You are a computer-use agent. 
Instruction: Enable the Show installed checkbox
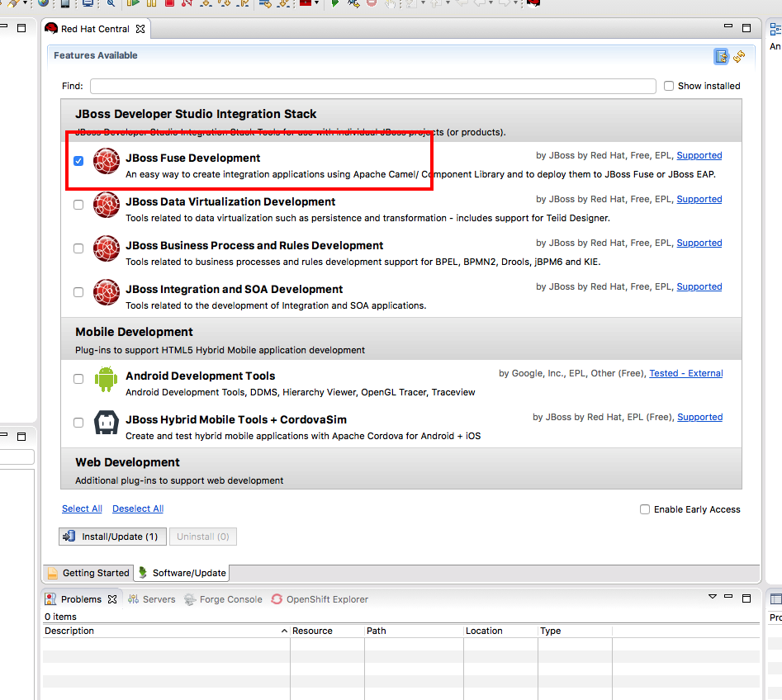(669, 86)
